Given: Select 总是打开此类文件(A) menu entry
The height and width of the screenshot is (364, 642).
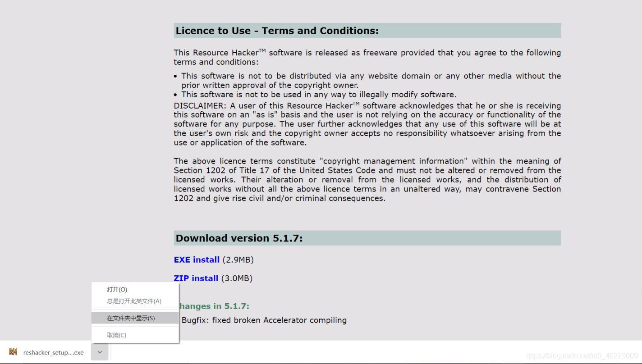Looking at the screenshot, I should click(135, 301).
